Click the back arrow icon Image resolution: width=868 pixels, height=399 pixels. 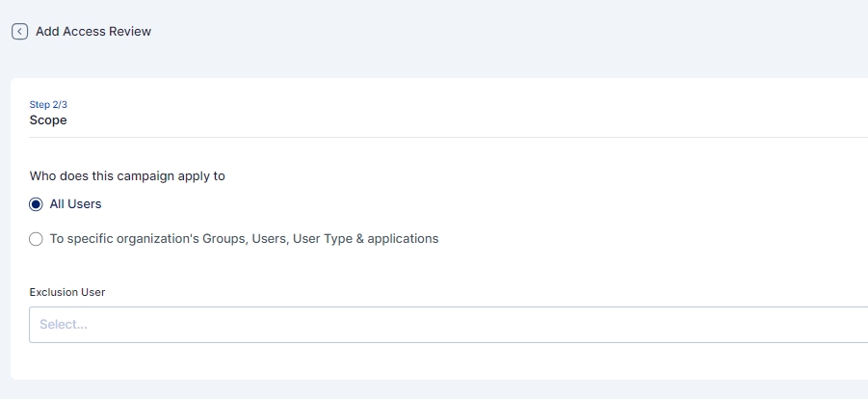[19, 32]
